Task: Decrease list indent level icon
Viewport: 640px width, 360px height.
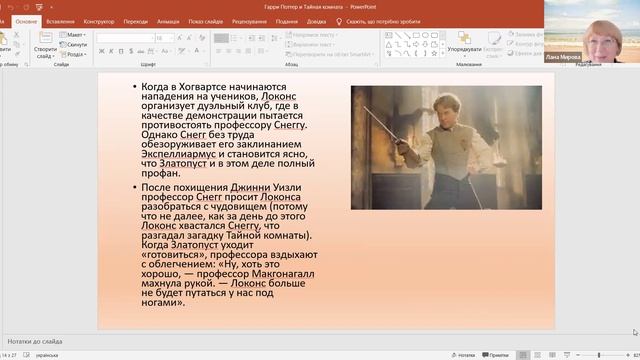Action: (251, 38)
